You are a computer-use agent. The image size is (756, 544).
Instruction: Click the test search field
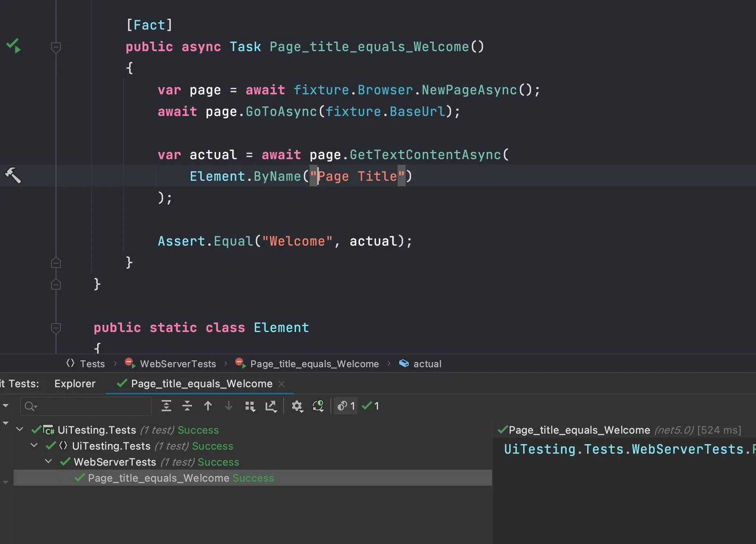tap(86, 406)
